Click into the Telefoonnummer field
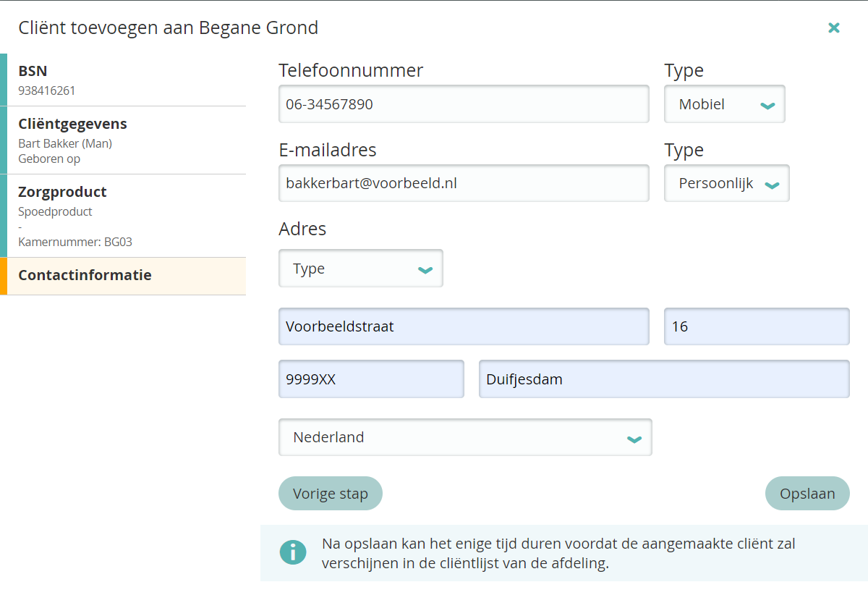Image resolution: width=868 pixels, height=595 pixels. coord(463,104)
